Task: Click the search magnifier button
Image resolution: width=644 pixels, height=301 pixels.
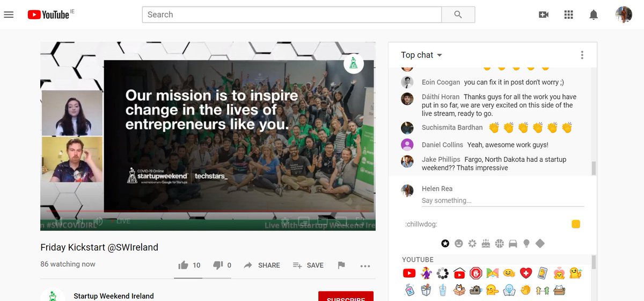Action: point(458,15)
